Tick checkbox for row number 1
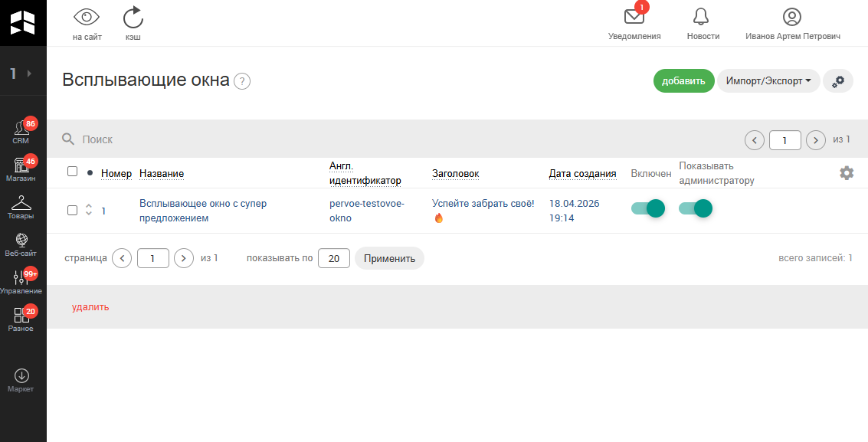Screen dimensions: 868x442 pos(73,210)
